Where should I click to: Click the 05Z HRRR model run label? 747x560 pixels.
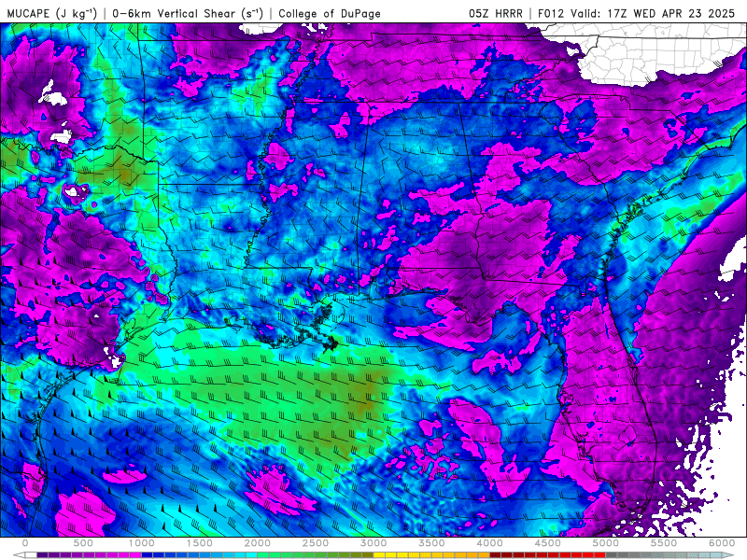coord(496,13)
